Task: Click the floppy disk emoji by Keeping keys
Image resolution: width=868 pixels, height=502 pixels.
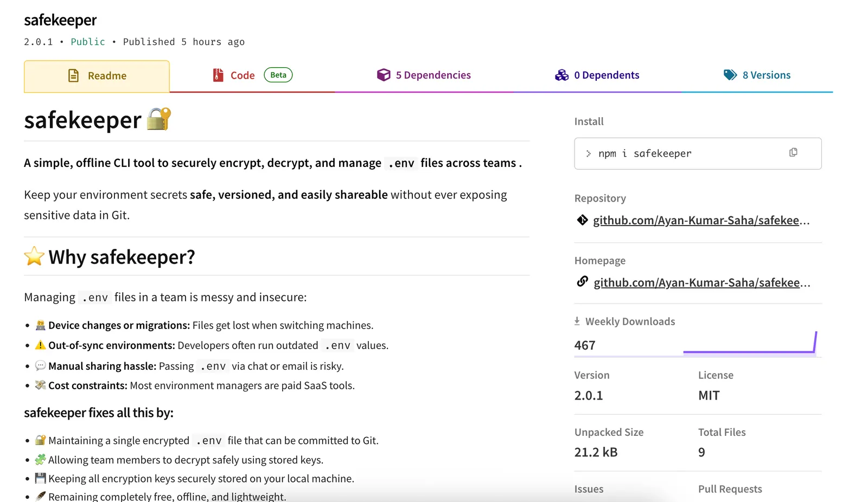Action: click(x=41, y=478)
